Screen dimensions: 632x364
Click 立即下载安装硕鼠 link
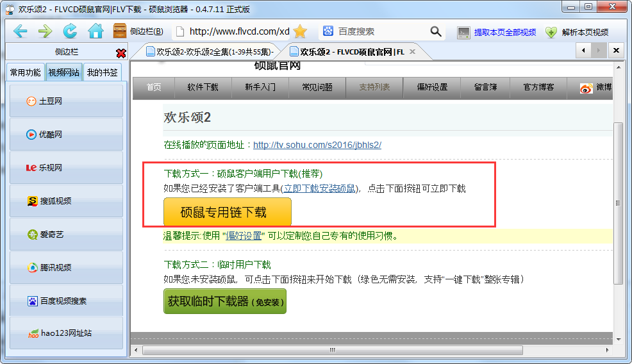click(x=319, y=188)
